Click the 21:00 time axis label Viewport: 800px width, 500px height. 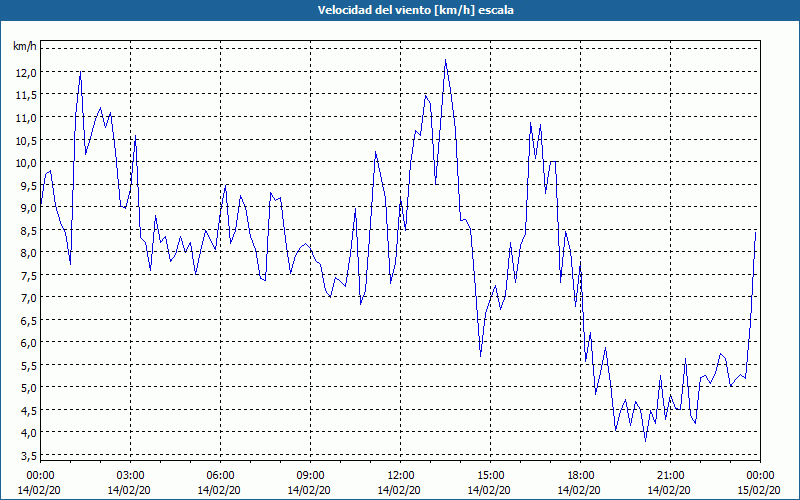670,476
